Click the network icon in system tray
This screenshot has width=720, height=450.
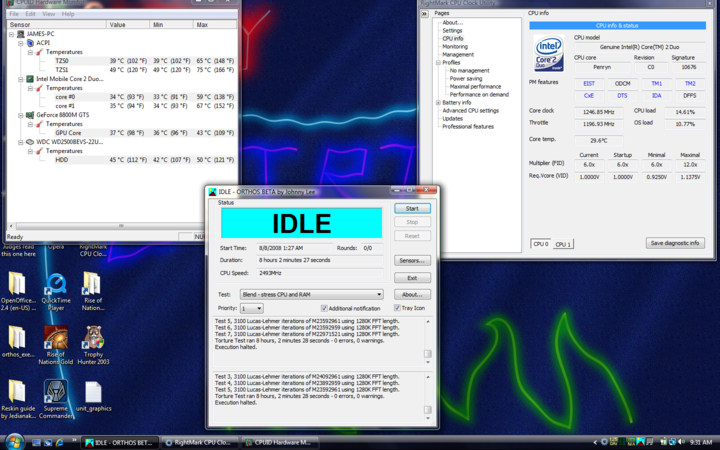pyautogui.click(x=672, y=442)
